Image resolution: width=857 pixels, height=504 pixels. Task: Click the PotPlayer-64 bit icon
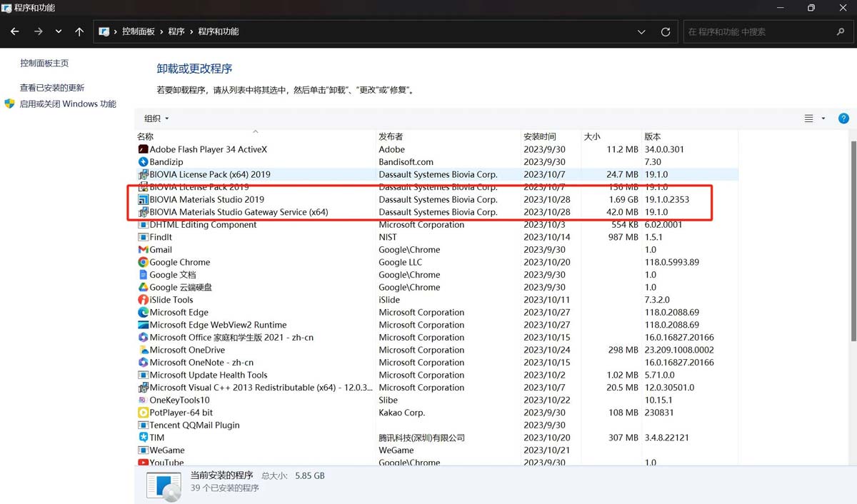143,413
